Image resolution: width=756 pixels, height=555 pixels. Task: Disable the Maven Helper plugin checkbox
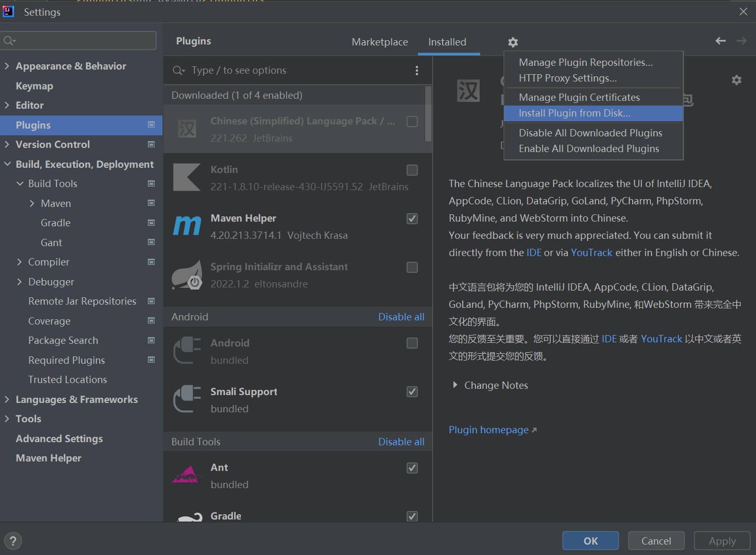412,218
